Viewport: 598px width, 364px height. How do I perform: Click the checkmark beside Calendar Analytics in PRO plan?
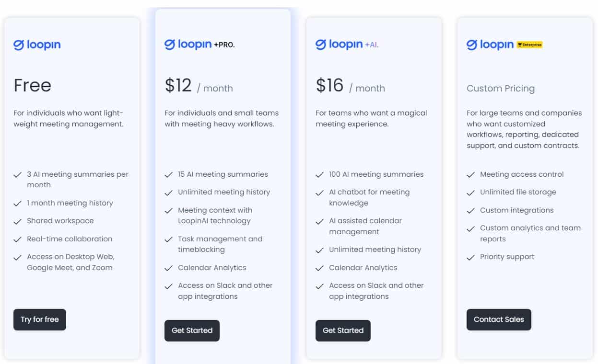click(169, 268)
